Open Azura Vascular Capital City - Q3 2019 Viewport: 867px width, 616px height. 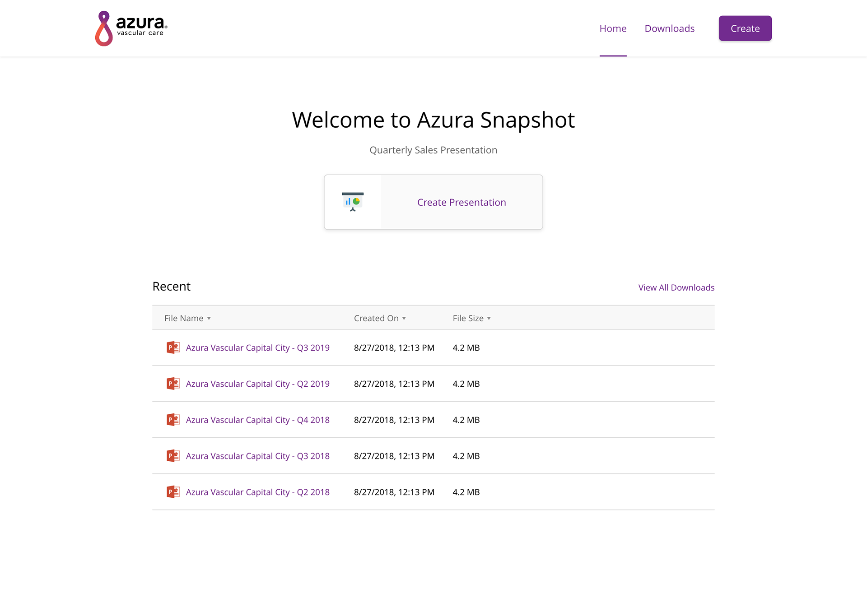[x=258, y=347]
